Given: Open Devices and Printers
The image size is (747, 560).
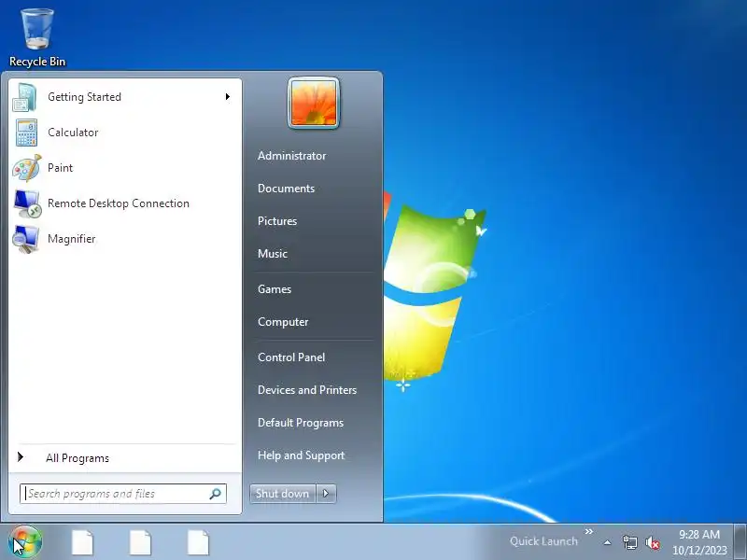Looking at the screenshot, I should pos(307,390).
